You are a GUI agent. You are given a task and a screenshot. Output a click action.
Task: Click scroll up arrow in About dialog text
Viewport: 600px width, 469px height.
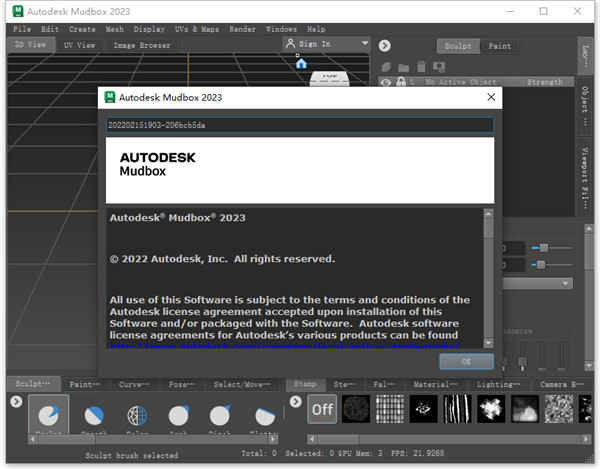coord(488,213)
